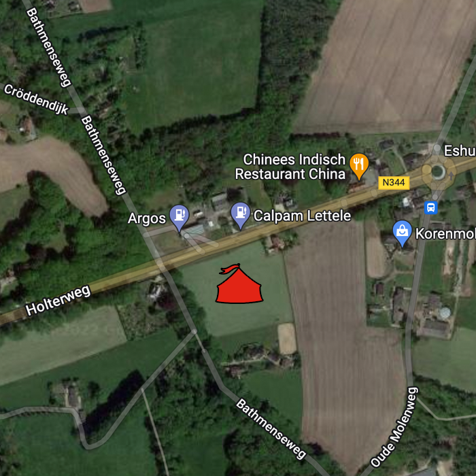Click the Eshu label near roundabout
Screen dimensions: 476x476
pos(460,150)
